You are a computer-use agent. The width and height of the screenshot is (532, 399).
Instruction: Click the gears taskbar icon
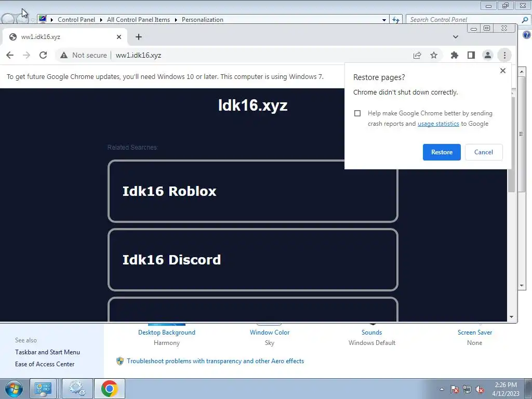[77, 389]
